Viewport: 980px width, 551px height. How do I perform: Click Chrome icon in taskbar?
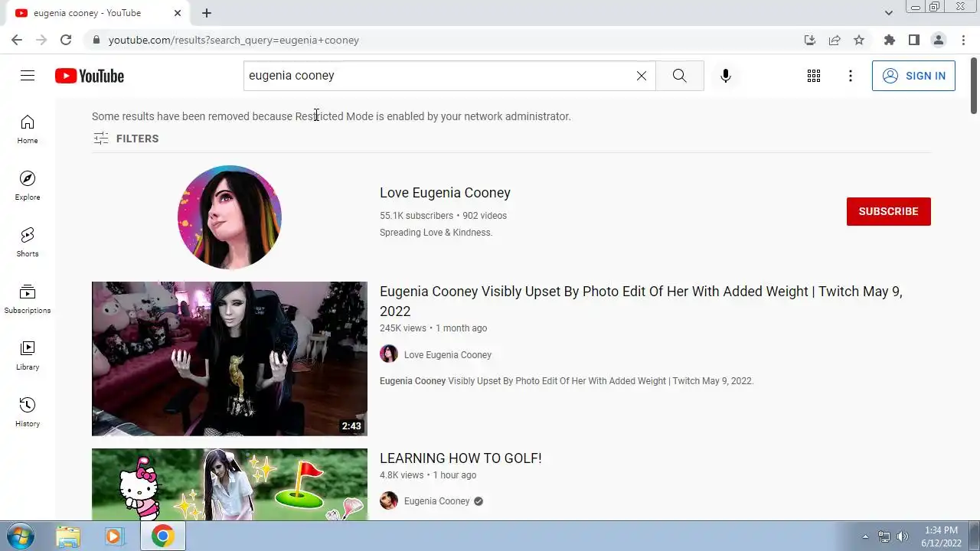(x=162, y=536)
